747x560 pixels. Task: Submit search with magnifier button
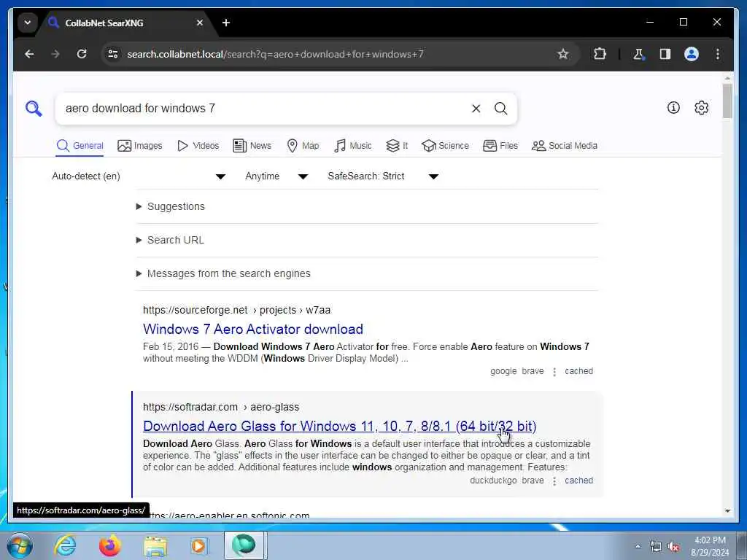click(x=500, y=109)
